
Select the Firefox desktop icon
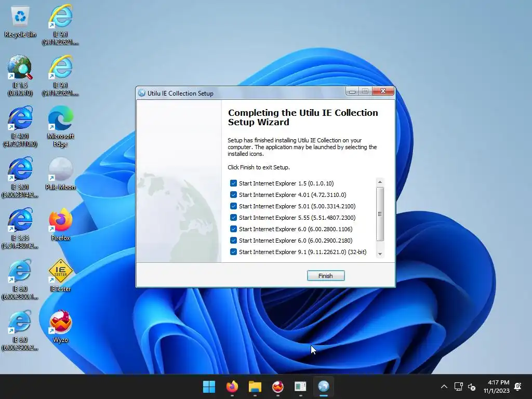[x=60, y=224]
